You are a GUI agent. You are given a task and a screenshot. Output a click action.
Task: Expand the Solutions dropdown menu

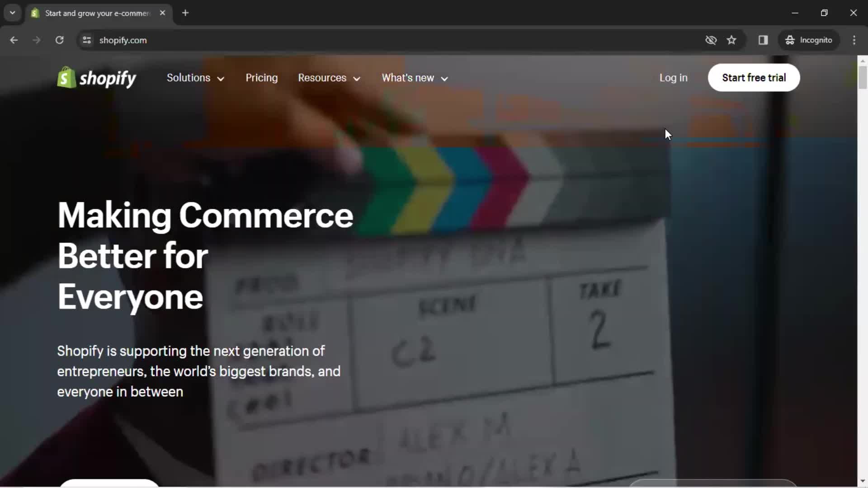point(194,77)
